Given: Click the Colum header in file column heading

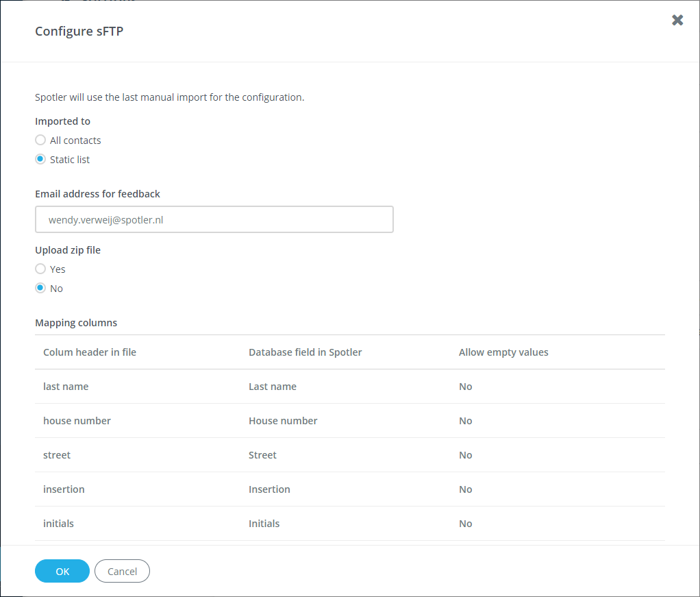Looking at the screenshot, I should (89, 352).
